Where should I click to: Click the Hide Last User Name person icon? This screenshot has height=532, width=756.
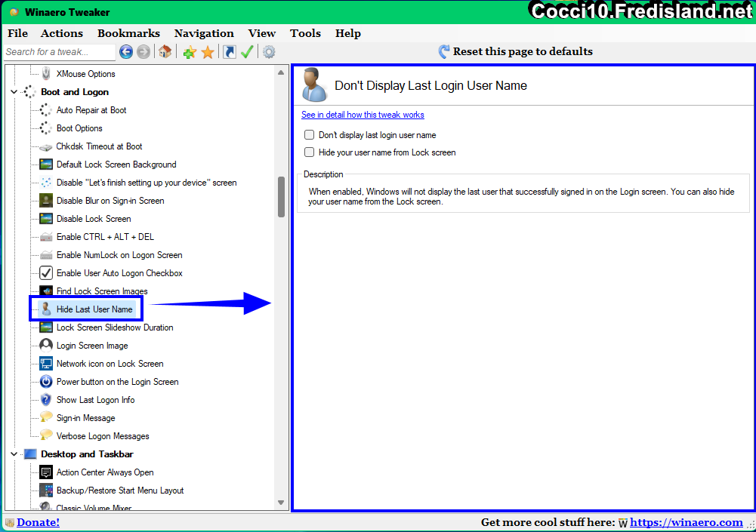[46, 309]
